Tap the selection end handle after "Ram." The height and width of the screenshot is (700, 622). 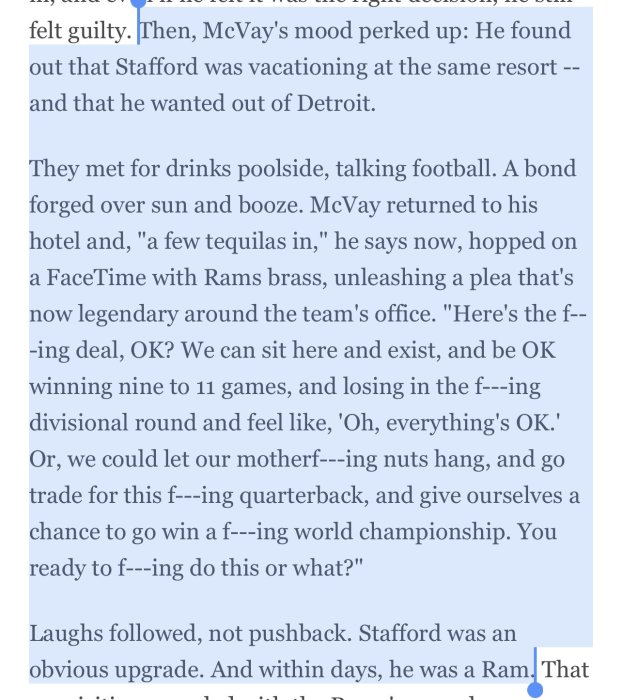coord(535,690)
